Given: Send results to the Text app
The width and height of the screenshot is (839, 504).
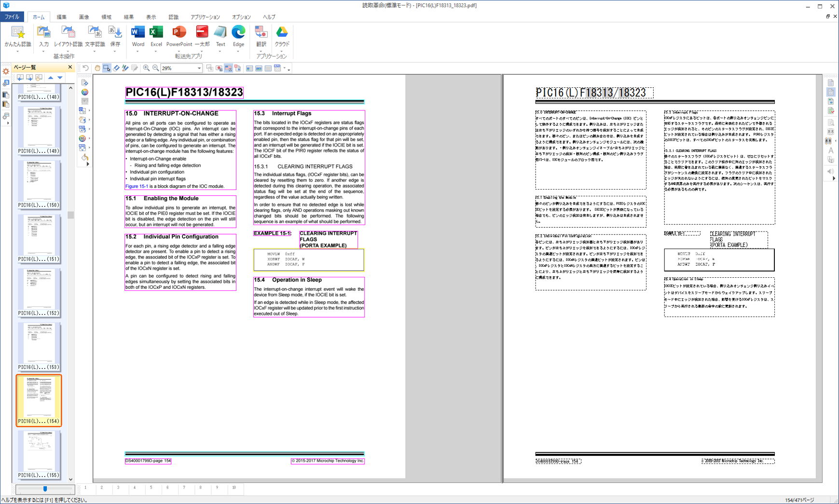Looking at the screenshot, I should [x=220, y=36].
